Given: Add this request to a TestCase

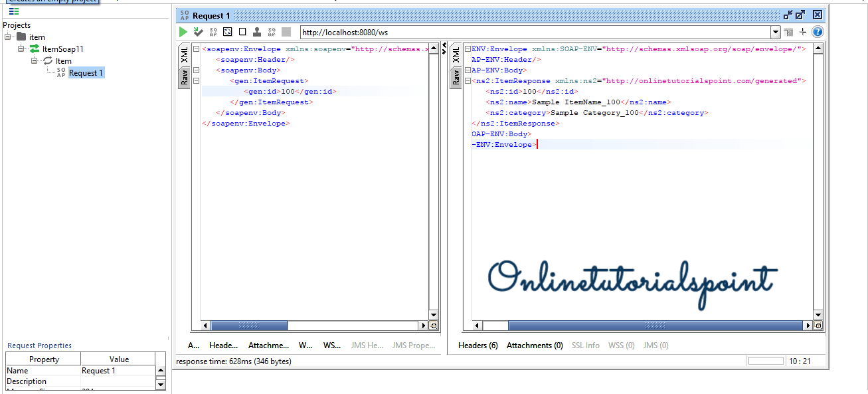Looking at the screenshot, I should click(198, 32).
